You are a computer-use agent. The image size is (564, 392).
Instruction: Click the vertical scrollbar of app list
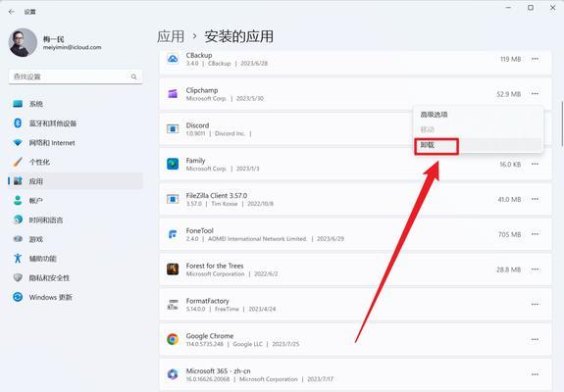(x=562, y=123)
